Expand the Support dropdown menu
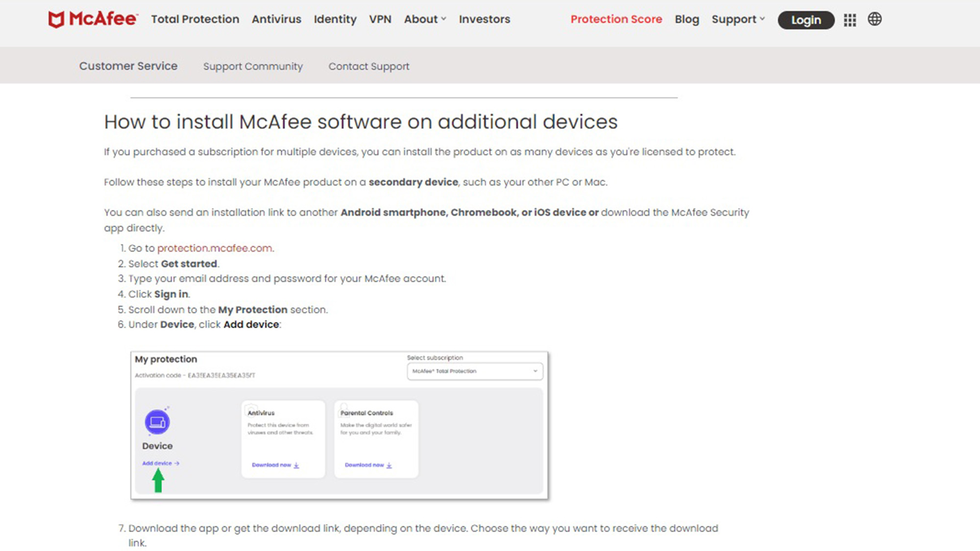The width and height of the screenshot is (980, 551). pos(738,19)
